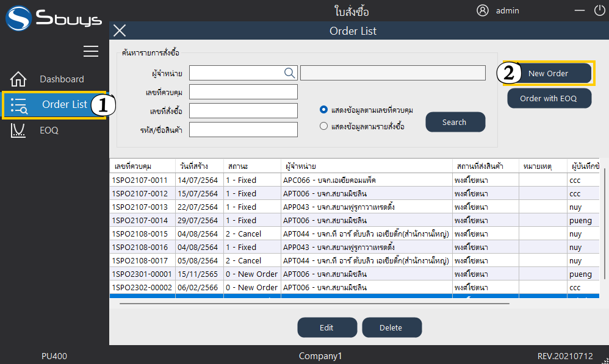Open the Dashboard menu item

tap(62, 79)
